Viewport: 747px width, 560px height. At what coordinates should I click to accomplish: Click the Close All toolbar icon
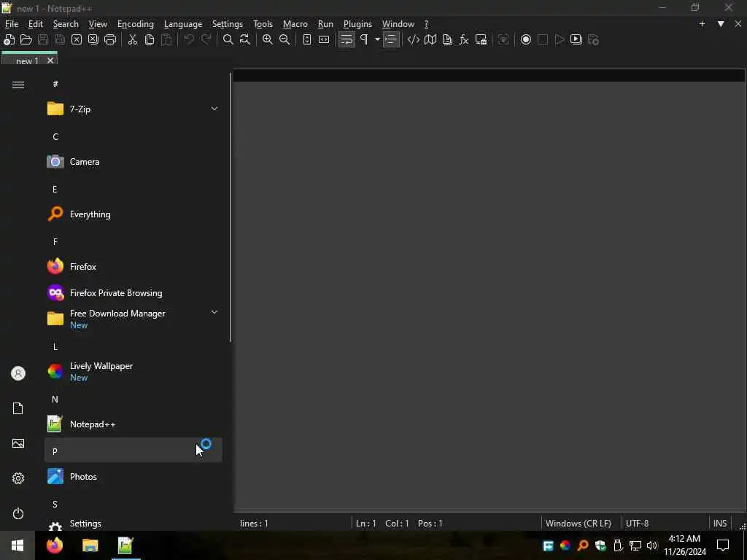click(93, 40)
